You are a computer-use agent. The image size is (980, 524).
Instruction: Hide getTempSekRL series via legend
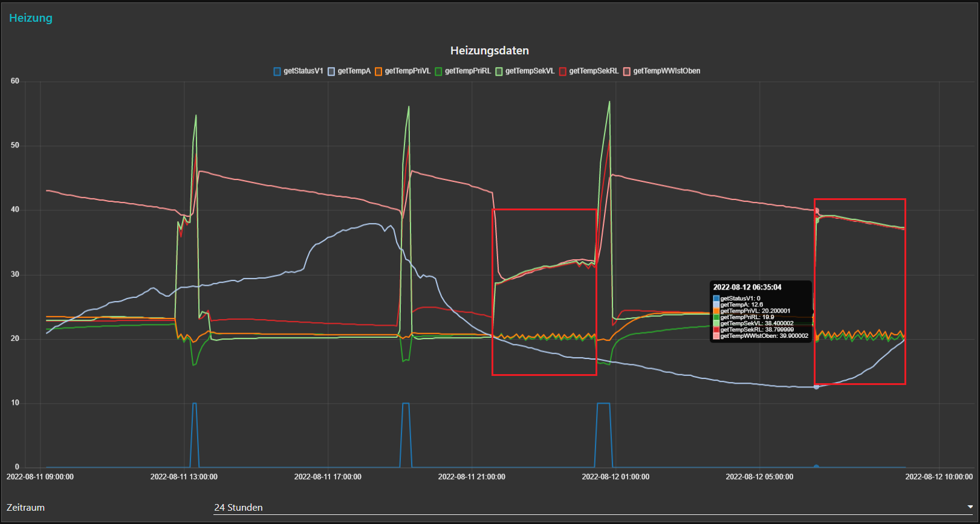pyautogui.click(x=594, y=71)
